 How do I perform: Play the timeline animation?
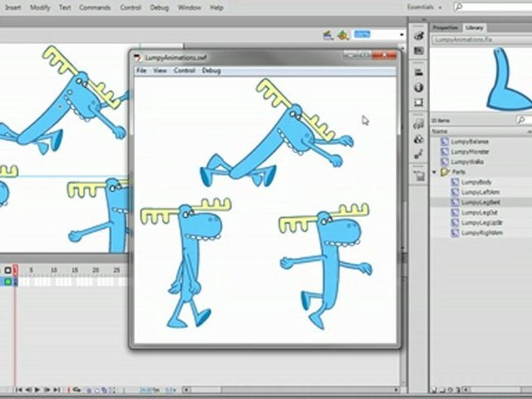[x=37, y=390]
